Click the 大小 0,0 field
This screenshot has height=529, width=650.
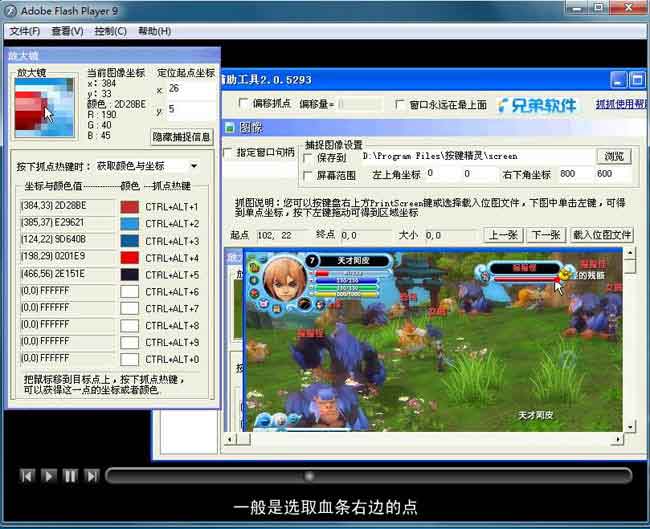[451, 235]
